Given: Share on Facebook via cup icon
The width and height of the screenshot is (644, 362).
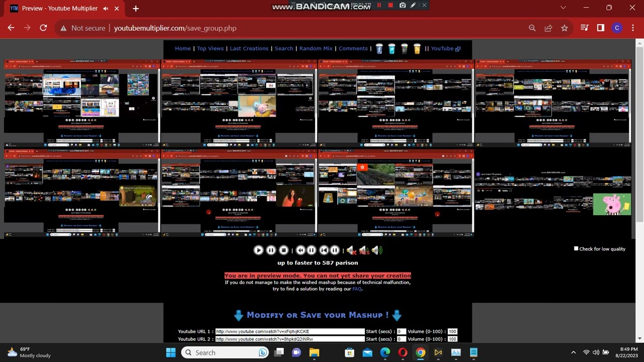Looking at the screenshot, I should coord(379,48).
